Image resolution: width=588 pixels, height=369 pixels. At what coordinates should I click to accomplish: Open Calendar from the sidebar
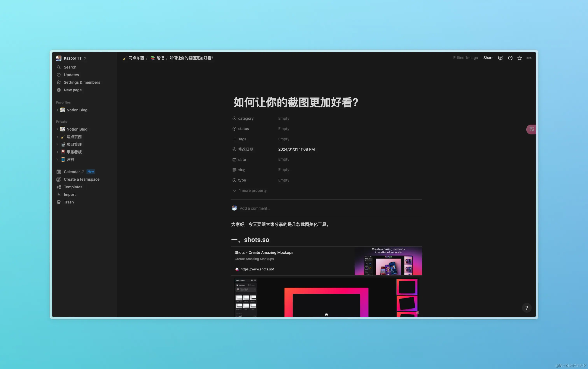(72, 172)
